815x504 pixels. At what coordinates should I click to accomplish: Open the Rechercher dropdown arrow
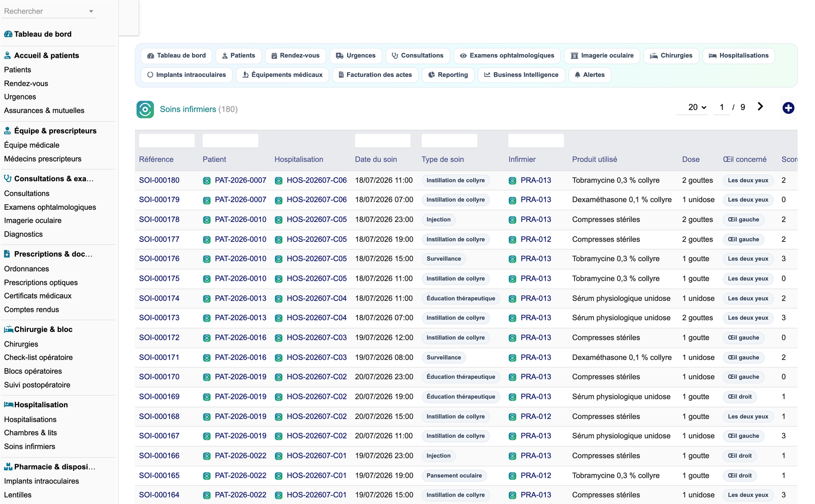click(91, 11)
